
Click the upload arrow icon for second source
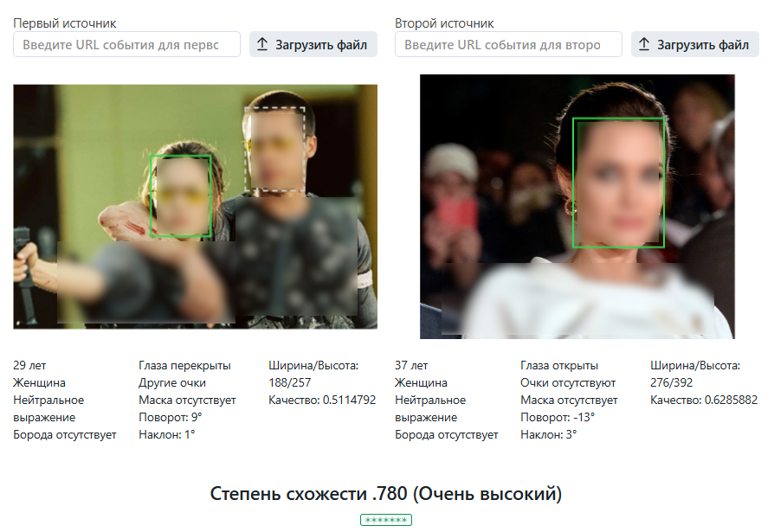click(x=644, y=45)
